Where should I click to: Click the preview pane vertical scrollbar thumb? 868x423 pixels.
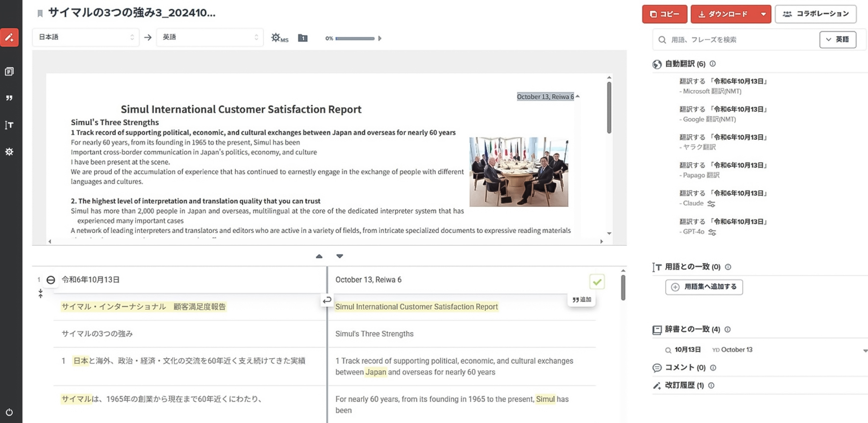(609, 108)
